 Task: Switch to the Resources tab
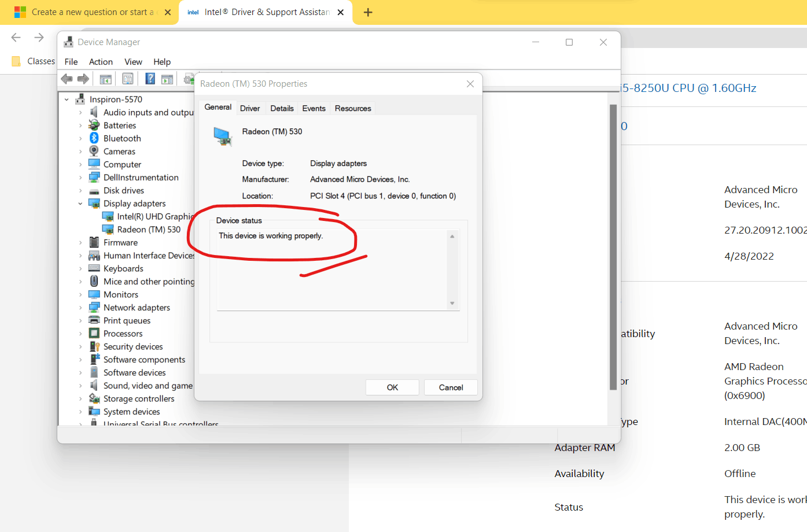click(353, 108)
